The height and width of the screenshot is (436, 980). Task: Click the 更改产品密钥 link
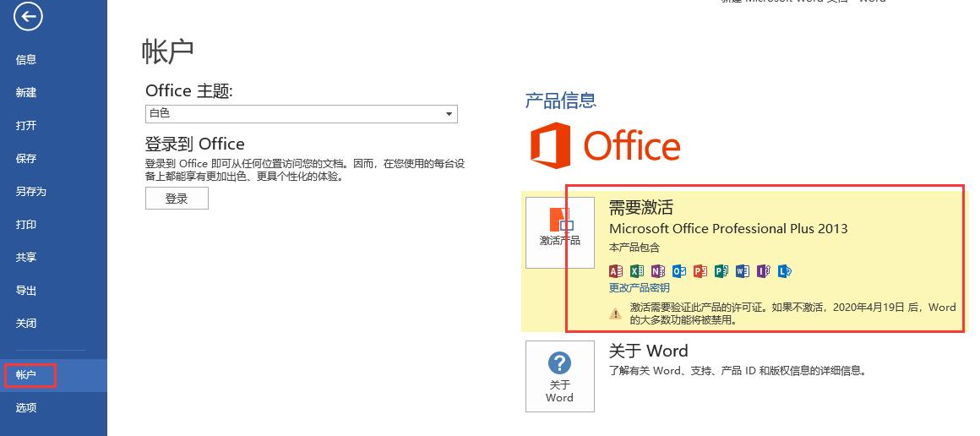[640, 288]
